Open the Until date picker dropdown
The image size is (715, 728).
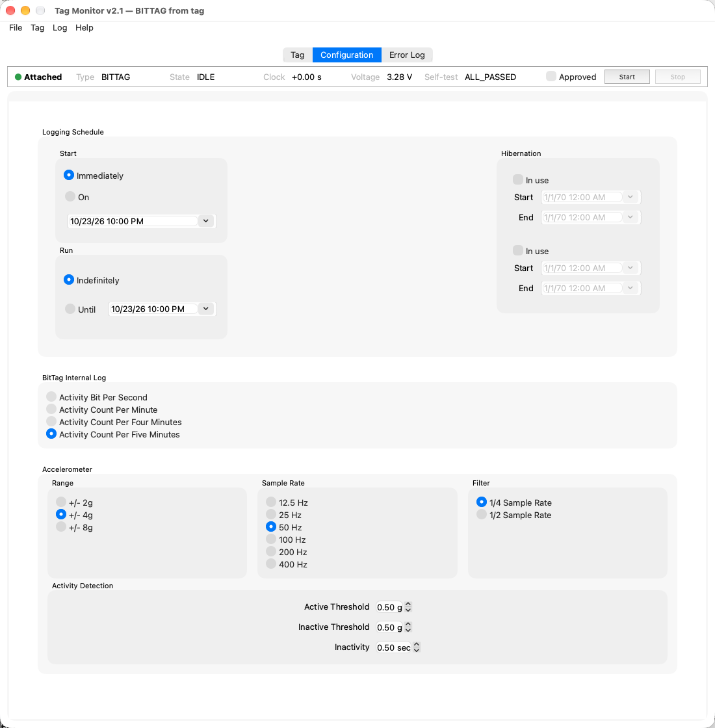pos(205,309)
